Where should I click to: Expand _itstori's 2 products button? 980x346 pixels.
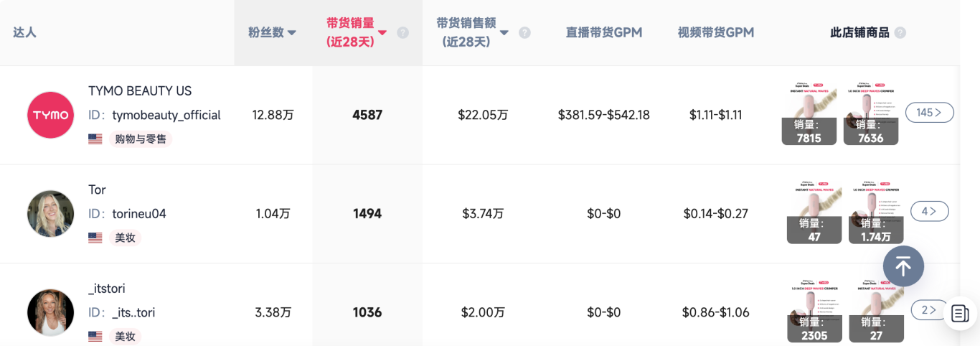tap(928, 310)
